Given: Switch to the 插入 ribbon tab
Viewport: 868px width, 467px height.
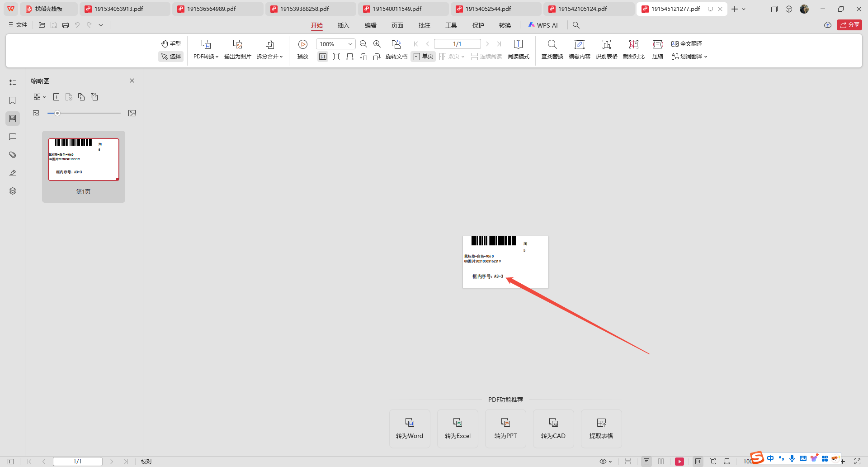Looking at the screenshot, I should point(344,25).
